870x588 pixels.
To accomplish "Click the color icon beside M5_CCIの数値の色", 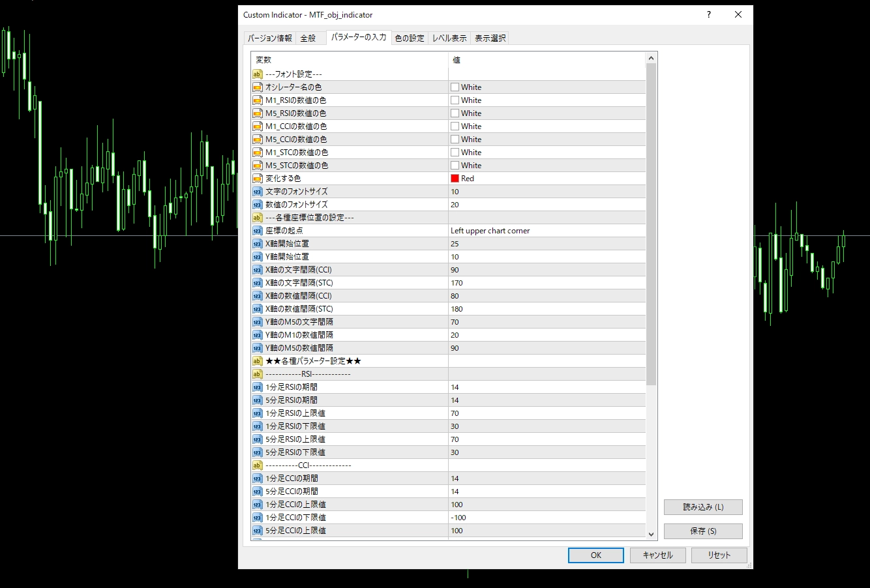I will 258,140.
